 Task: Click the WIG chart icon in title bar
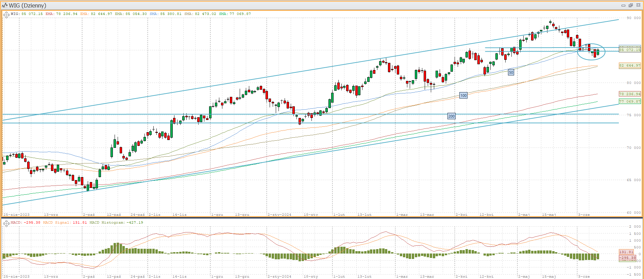(x=4, y=5)
